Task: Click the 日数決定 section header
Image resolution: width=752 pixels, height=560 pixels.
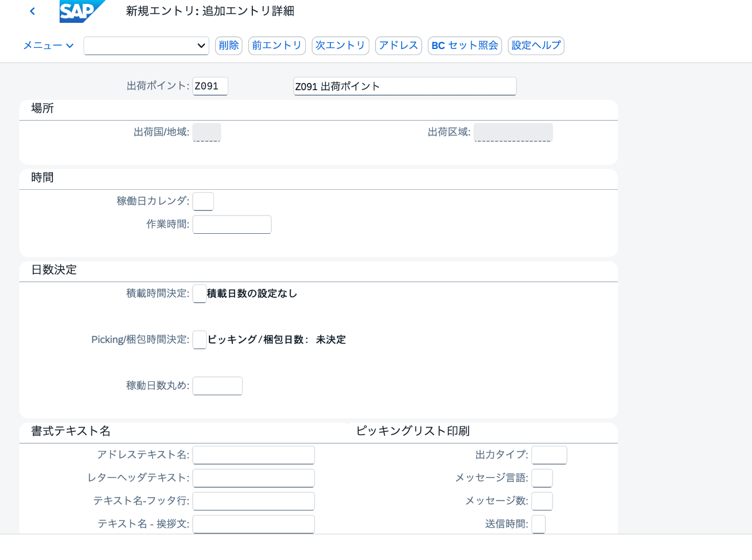Action: 54,270
